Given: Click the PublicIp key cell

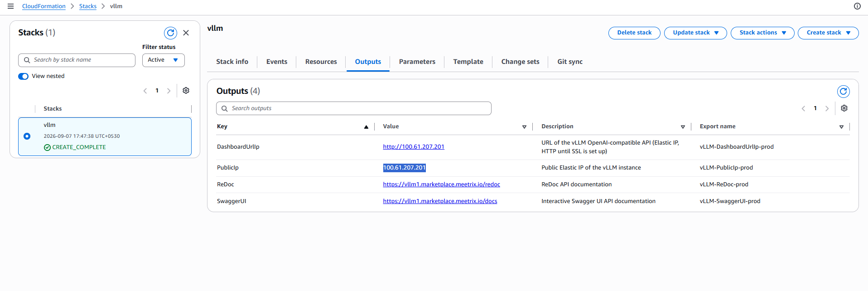Looking at the screenshot, I should tap(227, 168).
